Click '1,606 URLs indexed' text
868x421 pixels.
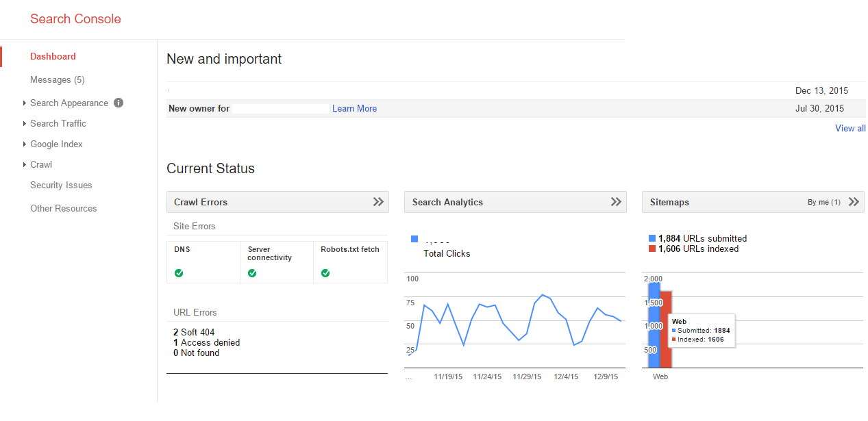[699, 249]
